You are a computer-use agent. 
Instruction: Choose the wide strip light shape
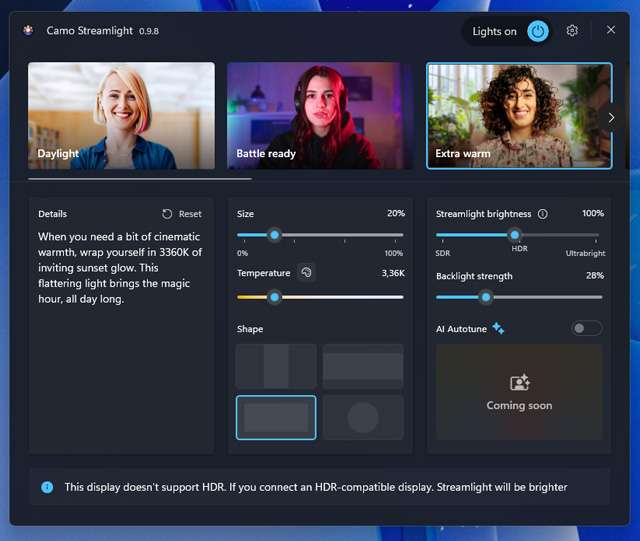363,366
